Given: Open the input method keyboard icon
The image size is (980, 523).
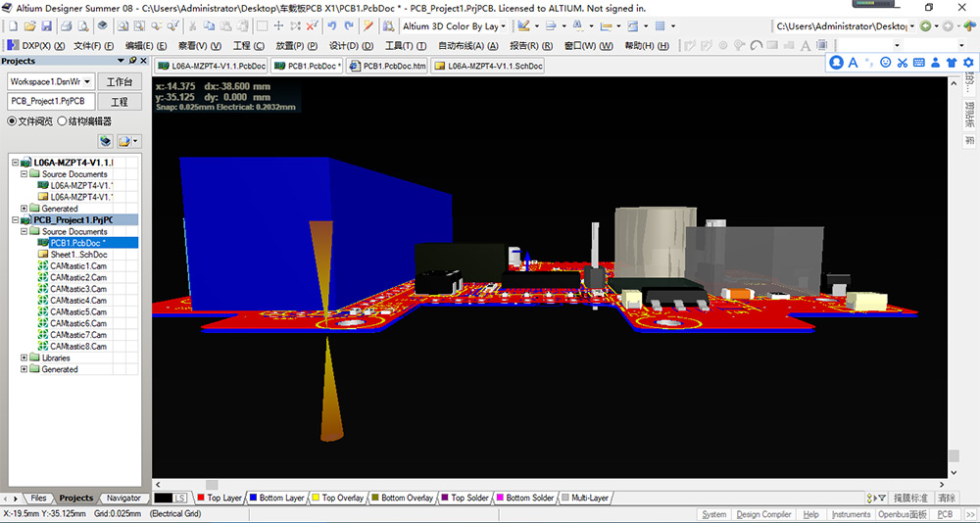Looking at the screenshot, I should click(x=919, y=63).
